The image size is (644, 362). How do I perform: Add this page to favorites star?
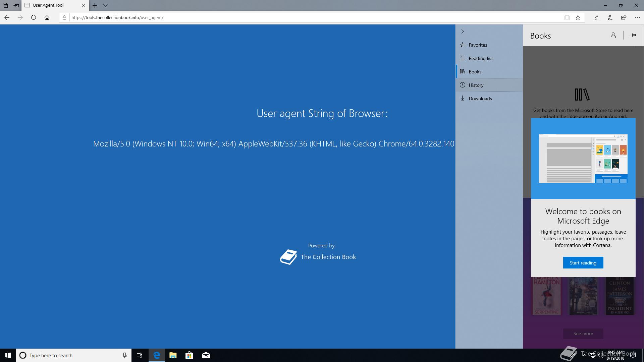(x=578, y=18)
